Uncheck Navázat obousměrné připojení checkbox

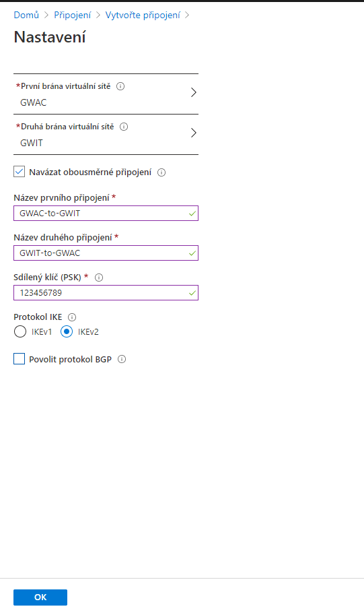pyautogui.click(x=20, y=172)
